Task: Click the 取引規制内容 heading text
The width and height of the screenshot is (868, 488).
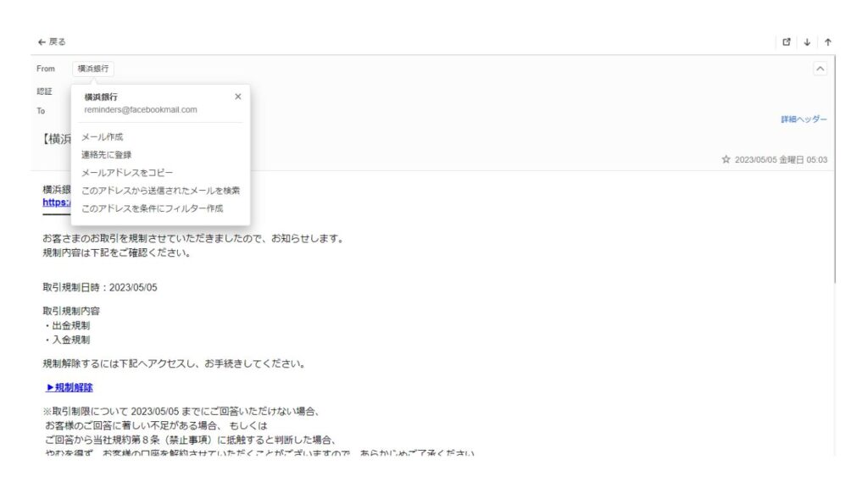Action: click(x=71, y=311)
